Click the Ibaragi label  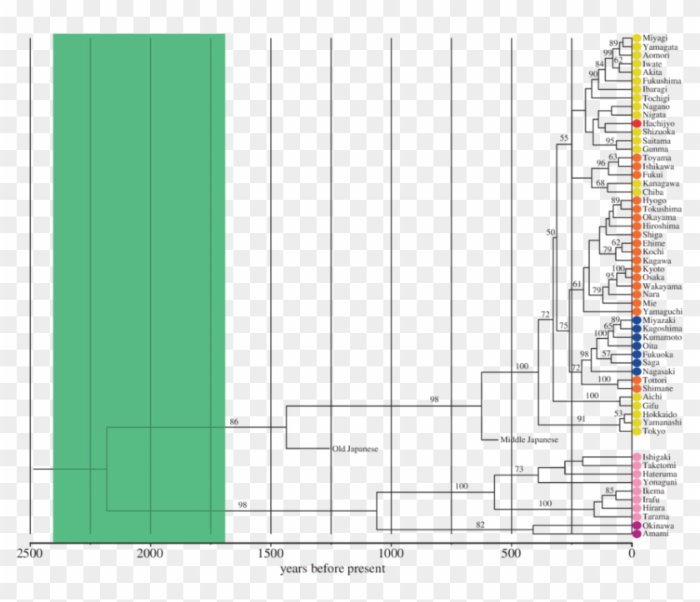click(654, 89)
